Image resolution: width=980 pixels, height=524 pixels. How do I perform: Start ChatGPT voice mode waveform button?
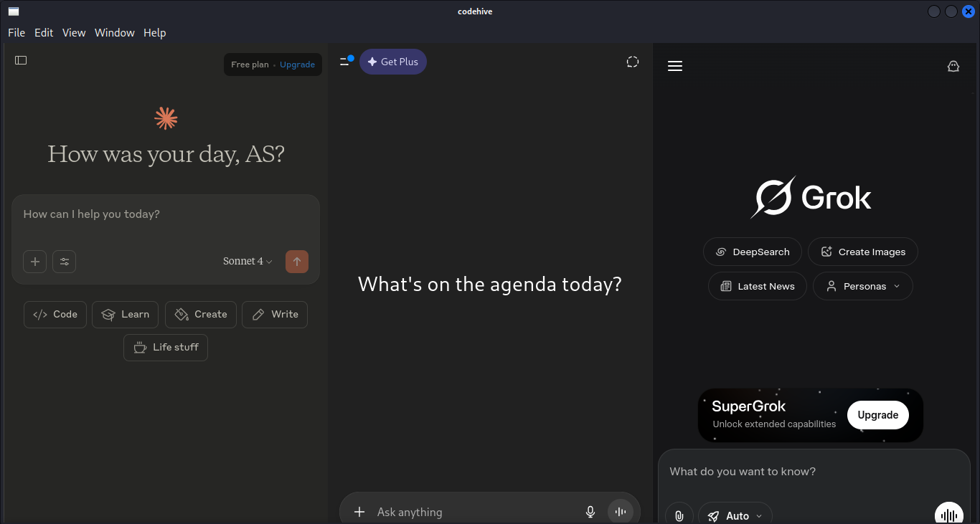tap(621, 512)
